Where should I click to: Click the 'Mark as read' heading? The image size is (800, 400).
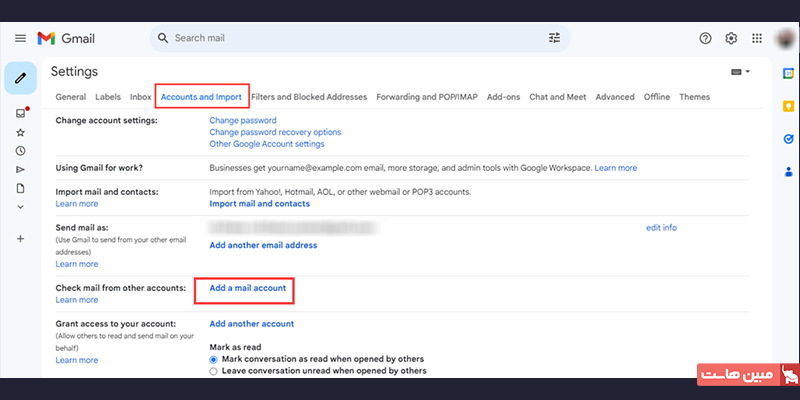click(x=235, y=347)
